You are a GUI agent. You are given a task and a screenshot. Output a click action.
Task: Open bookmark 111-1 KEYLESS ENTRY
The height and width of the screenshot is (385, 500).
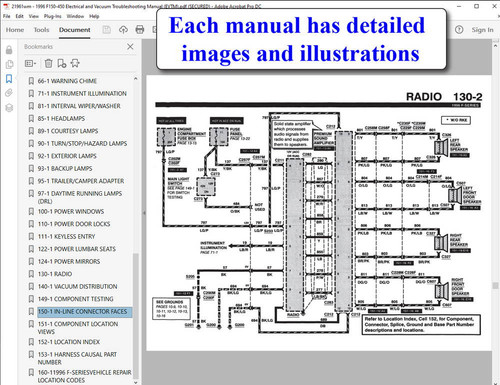pyautogui.click(x=66, y=237)
